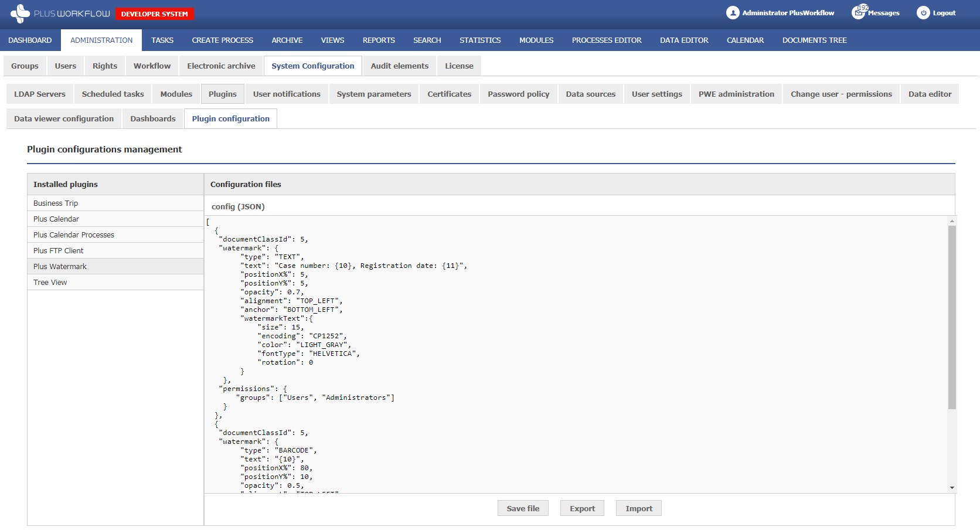Image resolution: width=980 pixels, height=530 pixels.
Task: Click the Logout link text
Action: 944,13
